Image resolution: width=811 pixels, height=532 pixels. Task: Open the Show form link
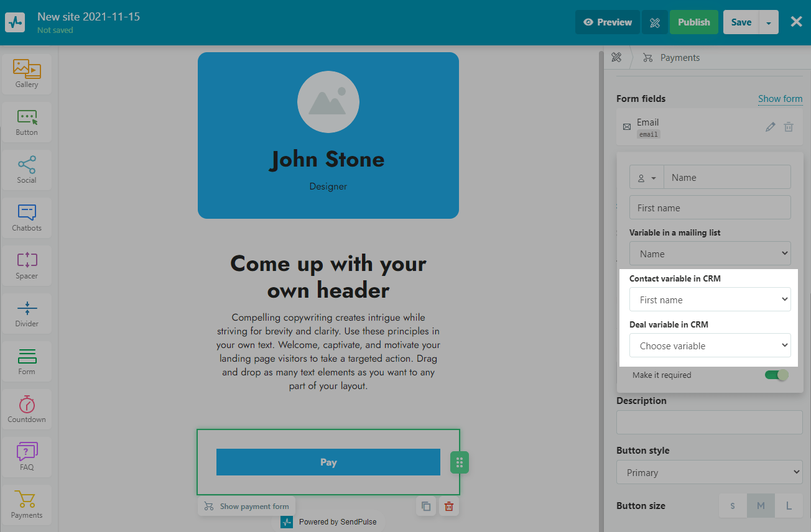[x=780, y=99]
